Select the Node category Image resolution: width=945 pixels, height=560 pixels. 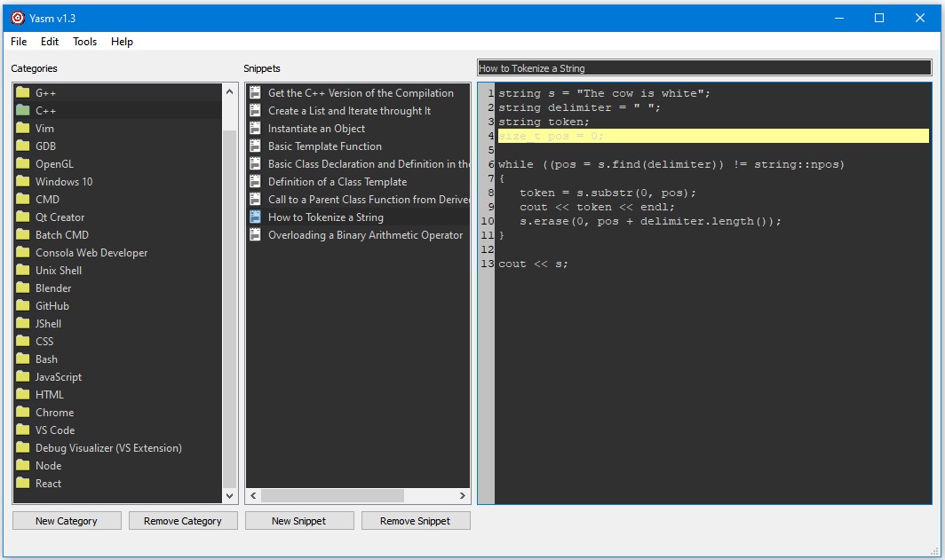pyautogui.click(x=118, y=465)
